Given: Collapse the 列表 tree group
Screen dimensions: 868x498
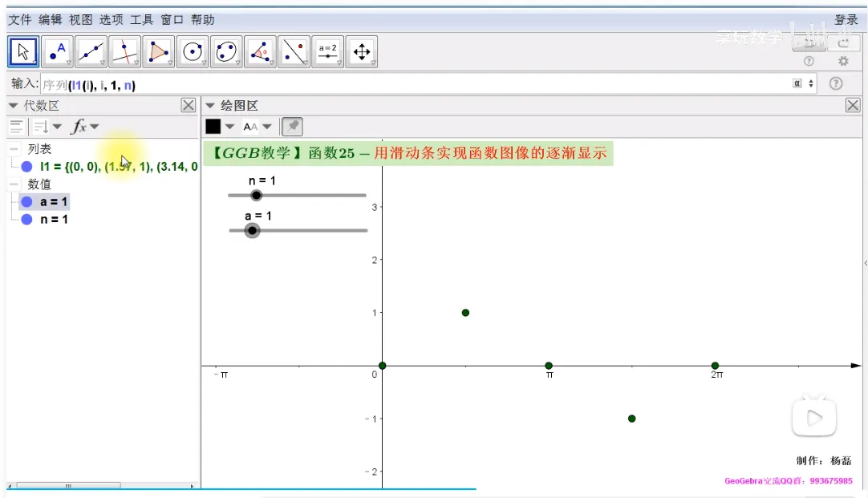Looking at the screenshot, I should click(x=14, y=149).
